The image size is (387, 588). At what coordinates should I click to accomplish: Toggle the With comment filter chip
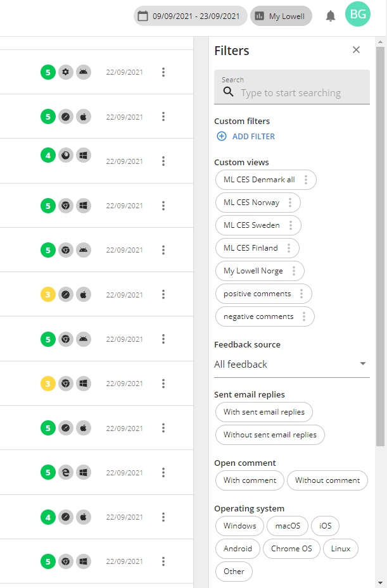click(250, 480)
